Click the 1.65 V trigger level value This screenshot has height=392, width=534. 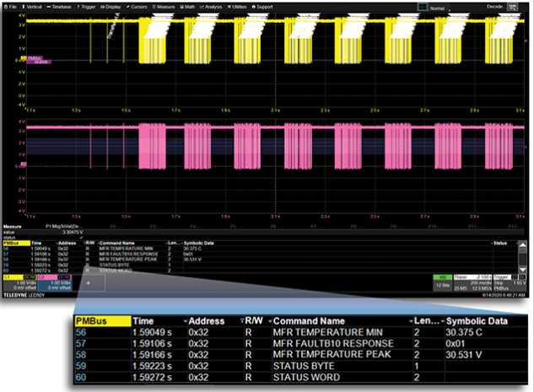point(521,282)
